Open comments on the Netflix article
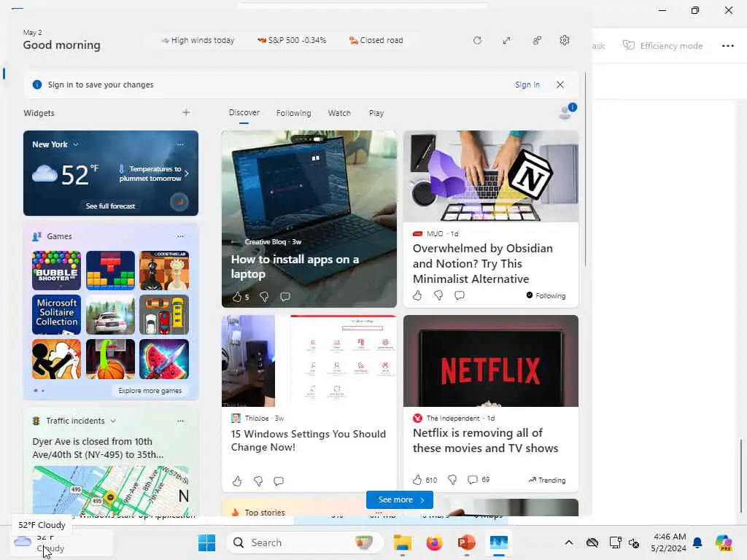747x560 pixels. pyautogui.click(x=472, y=480)
